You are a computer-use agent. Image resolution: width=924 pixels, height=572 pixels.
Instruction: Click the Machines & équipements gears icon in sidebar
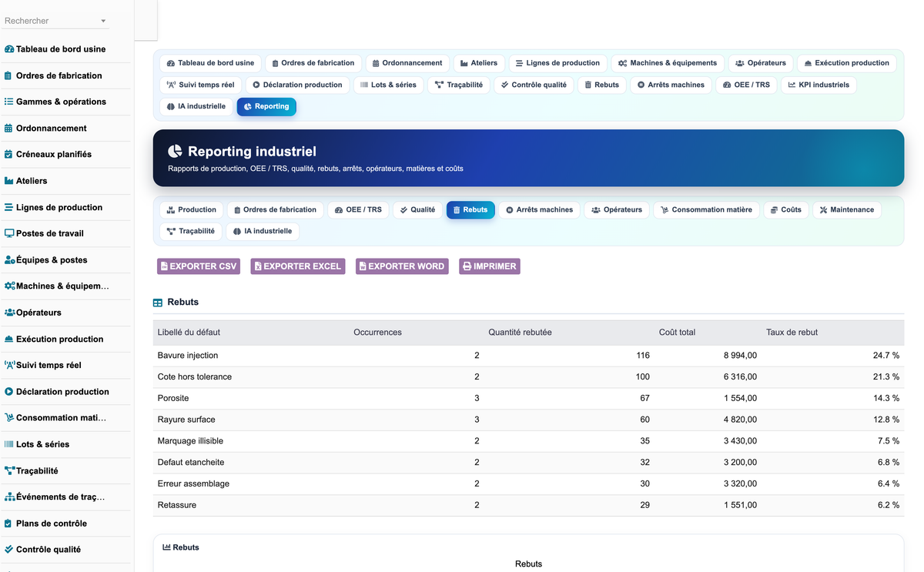point(10,286)
